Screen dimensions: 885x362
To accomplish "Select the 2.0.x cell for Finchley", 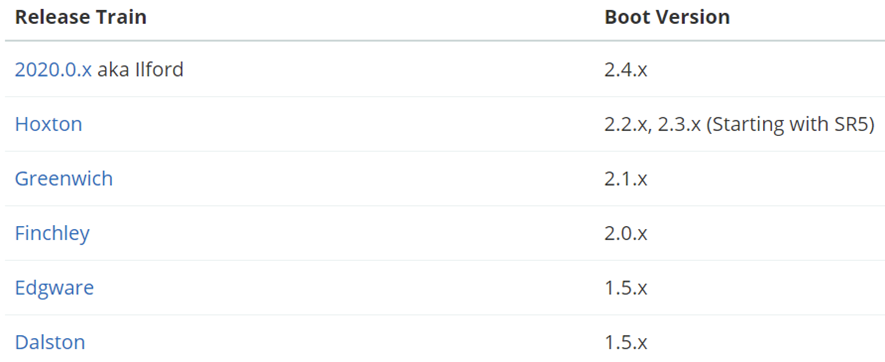I will (x=626, y=233).
